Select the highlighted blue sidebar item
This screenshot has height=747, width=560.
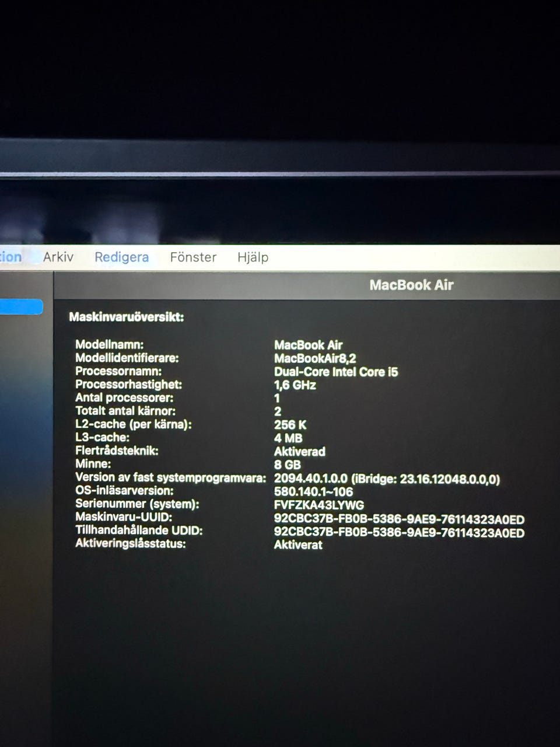pos(21,307)
